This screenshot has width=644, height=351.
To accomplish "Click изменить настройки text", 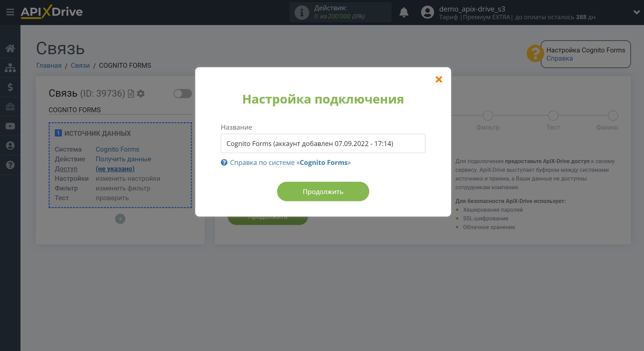I will (128, 178).
